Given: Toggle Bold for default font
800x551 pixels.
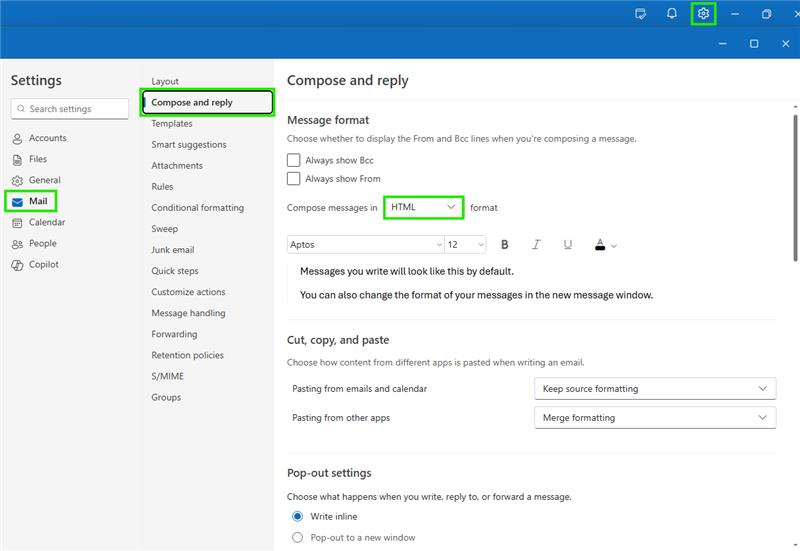Looking at the screenshot, I should tap(505, 245).
